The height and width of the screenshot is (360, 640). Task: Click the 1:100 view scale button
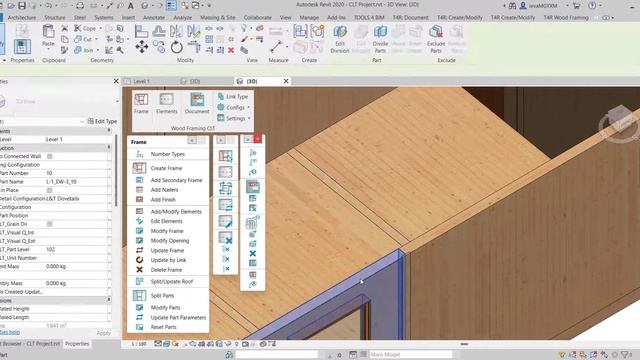(138, 344)
